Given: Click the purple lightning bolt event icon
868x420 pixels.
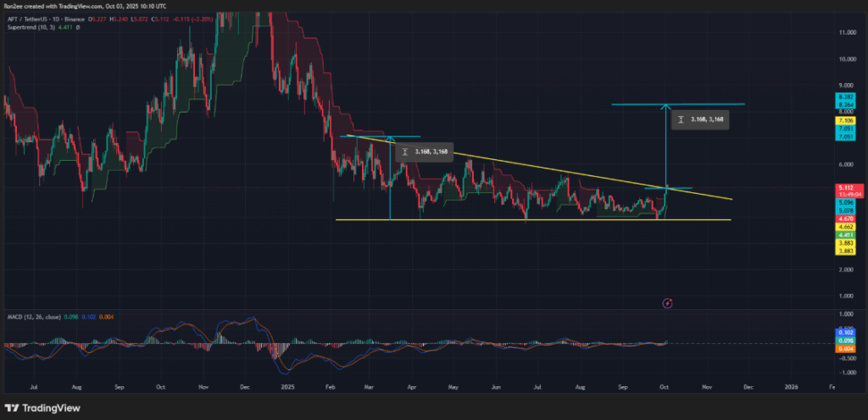Looking at the screenshot, I should 667,302.
